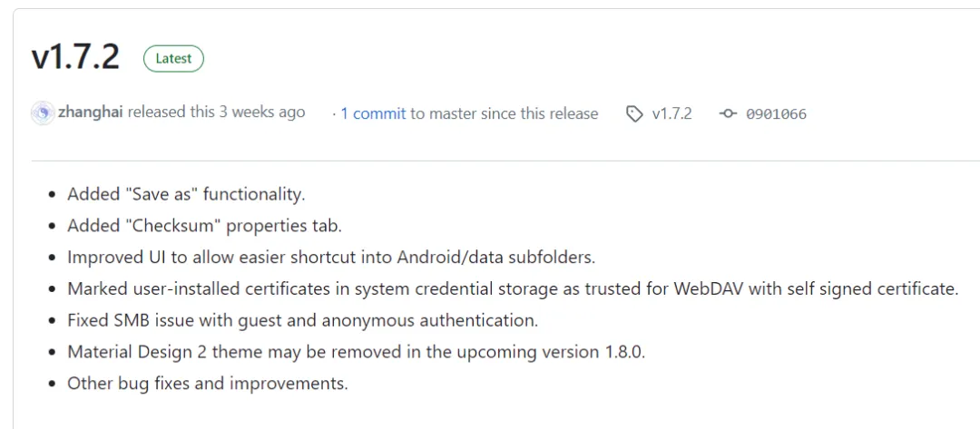Open the "1 commit" link
Screen dimensions: 980x429
pos(373,113)
